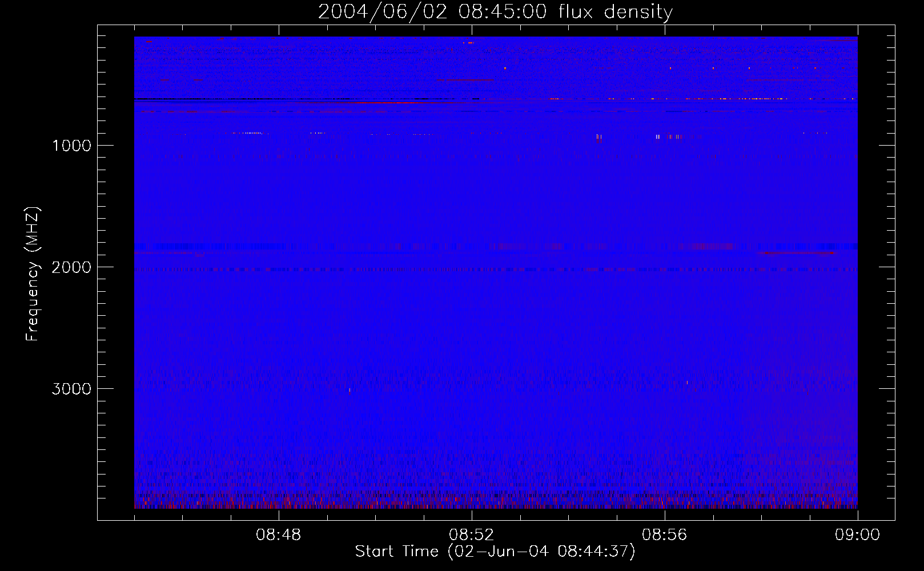
Task: Click the 09:00 time axis label
Action: point(858,535)
